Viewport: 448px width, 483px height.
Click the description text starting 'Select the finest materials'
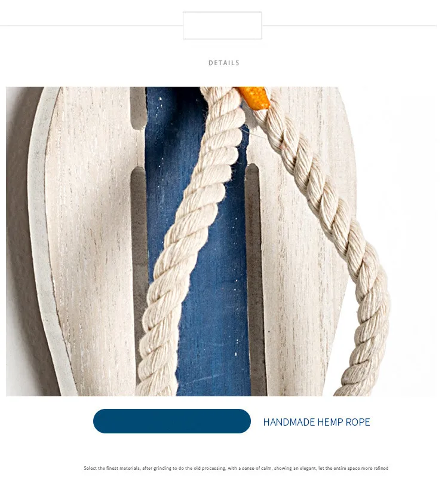236,468
